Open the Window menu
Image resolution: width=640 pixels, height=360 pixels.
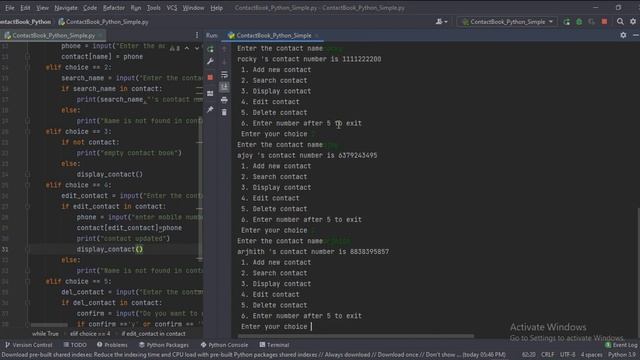(x=193, y=8)
